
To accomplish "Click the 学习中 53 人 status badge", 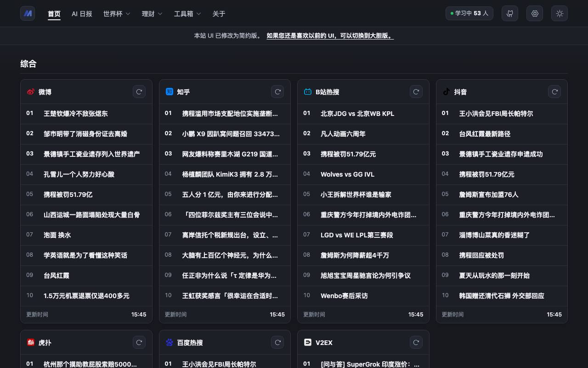I will click(469, 13).
